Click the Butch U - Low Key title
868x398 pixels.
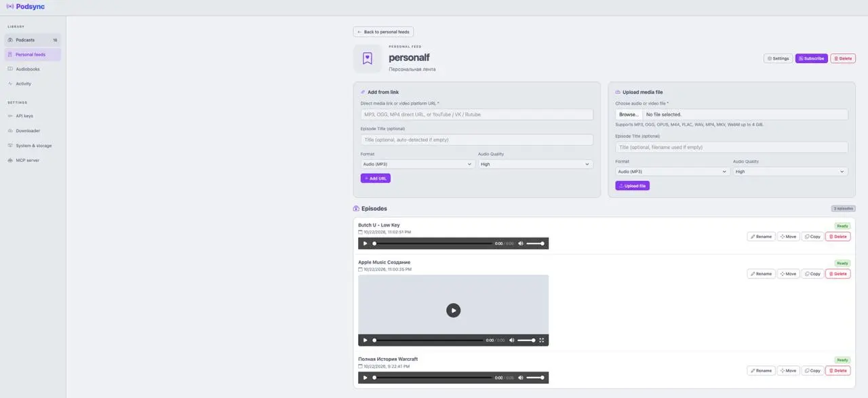pos(379,225)
